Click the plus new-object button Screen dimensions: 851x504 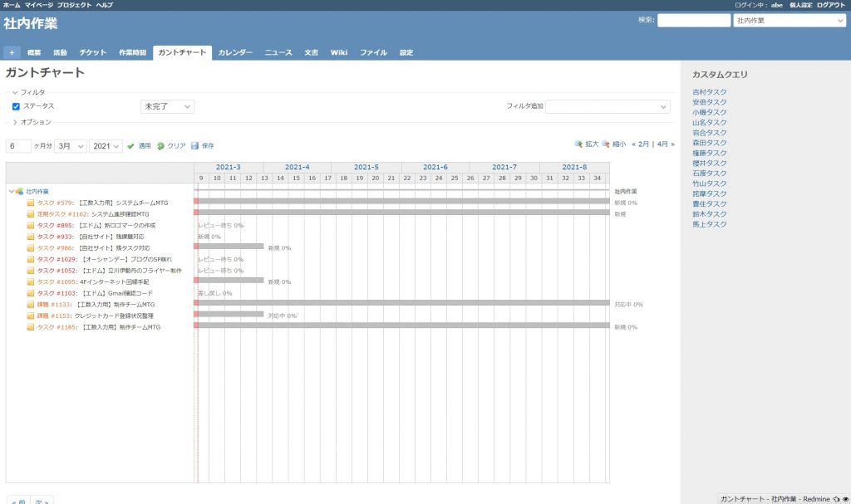pos(12,52)
